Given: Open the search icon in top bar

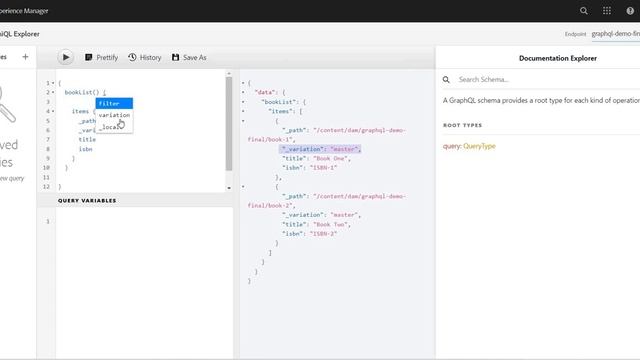Looking at the screenshot, I should pyautogui.click(x=584, y=11).
